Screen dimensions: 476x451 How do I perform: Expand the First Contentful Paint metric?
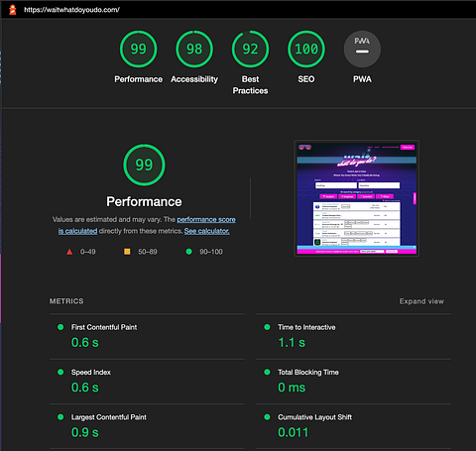point(147,336)
